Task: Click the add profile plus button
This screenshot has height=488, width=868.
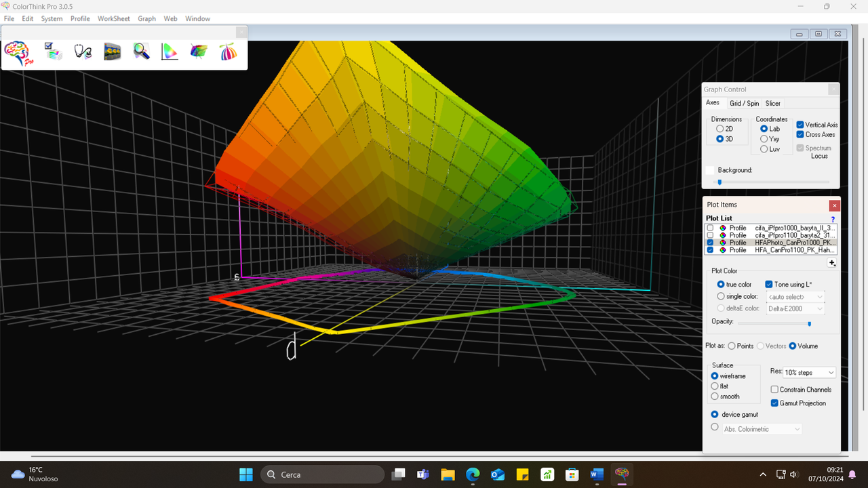Action: tap(832, 262)
